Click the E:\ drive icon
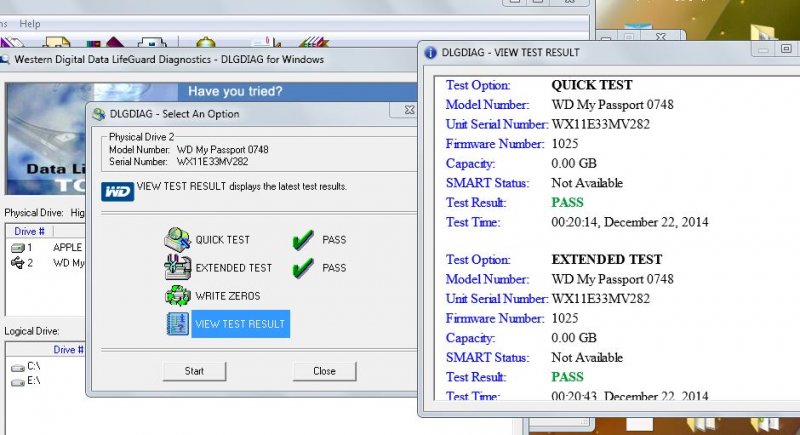800x435 pixels. pos(18,382)
